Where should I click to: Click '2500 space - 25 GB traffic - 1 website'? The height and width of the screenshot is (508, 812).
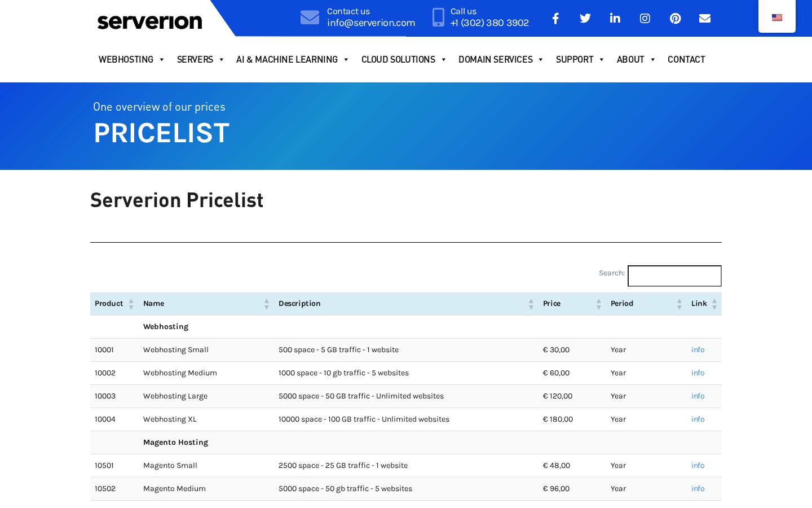[x=343, y=466]
